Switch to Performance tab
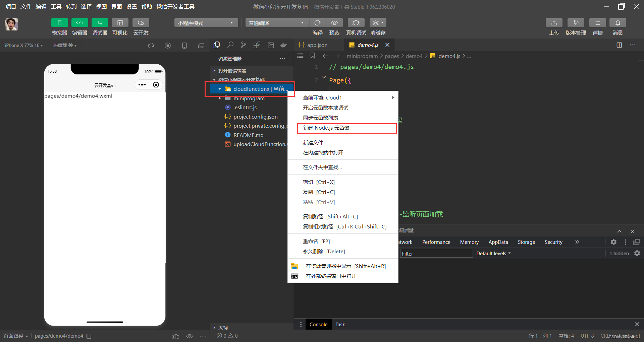Viewport: 644px width, 342px height. (436, 242)
